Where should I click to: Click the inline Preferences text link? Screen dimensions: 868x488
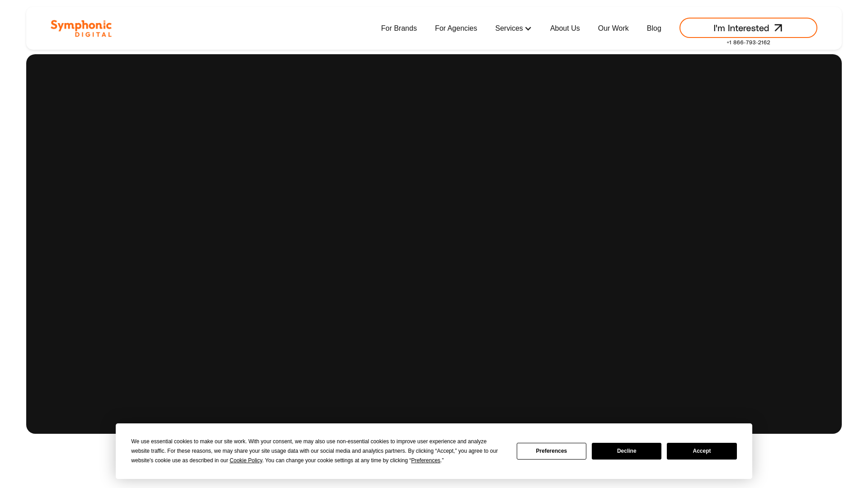coord(425,460)
